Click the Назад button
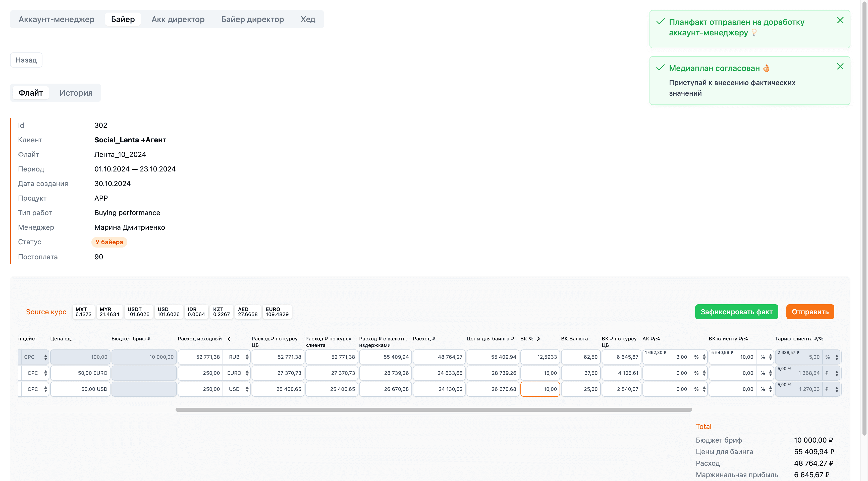This screenshot has width=868, height=481. (26, 60)
